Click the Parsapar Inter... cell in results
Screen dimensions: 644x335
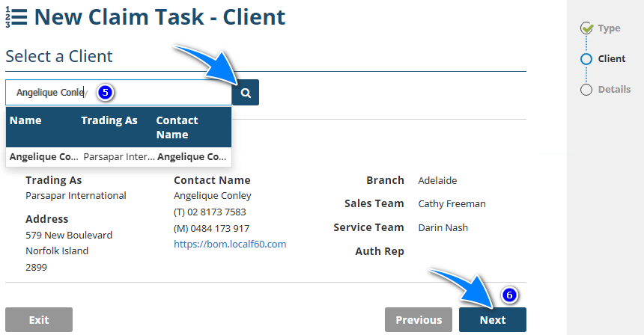click(119, 157)
